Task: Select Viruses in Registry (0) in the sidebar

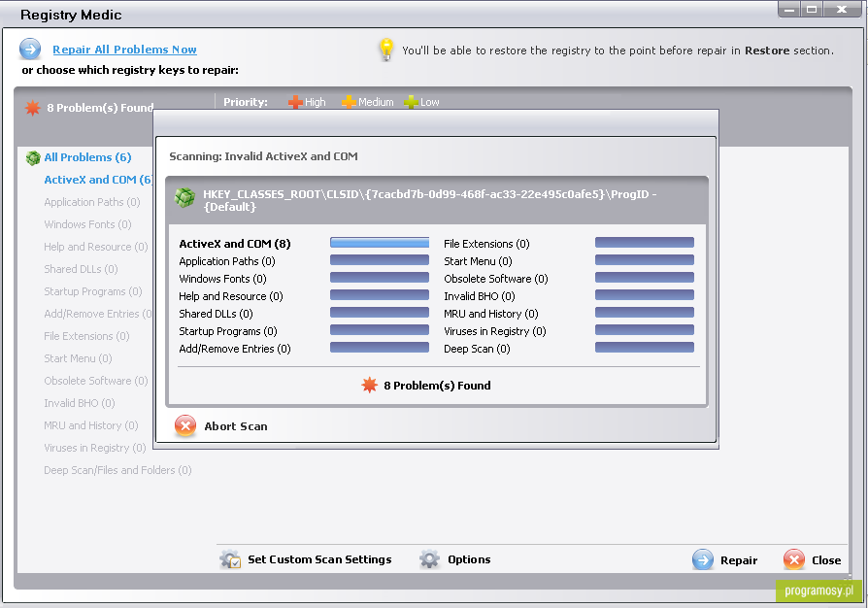Action: (94, 448)
